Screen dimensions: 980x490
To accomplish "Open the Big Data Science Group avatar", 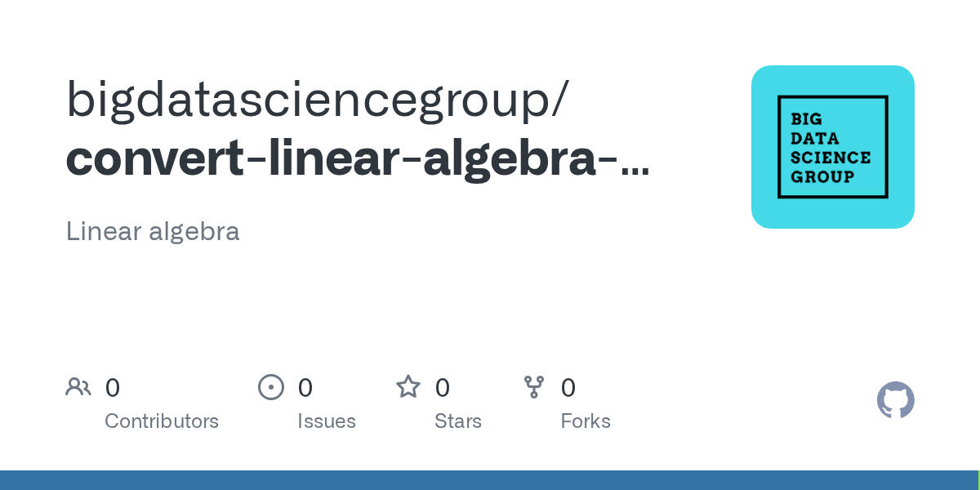I will pyautogui.click(x=832, y=147).
